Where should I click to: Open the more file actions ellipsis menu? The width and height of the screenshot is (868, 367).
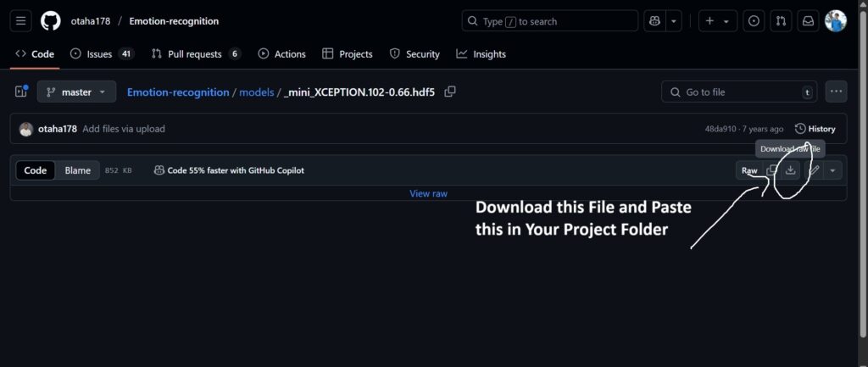point(836,92)
